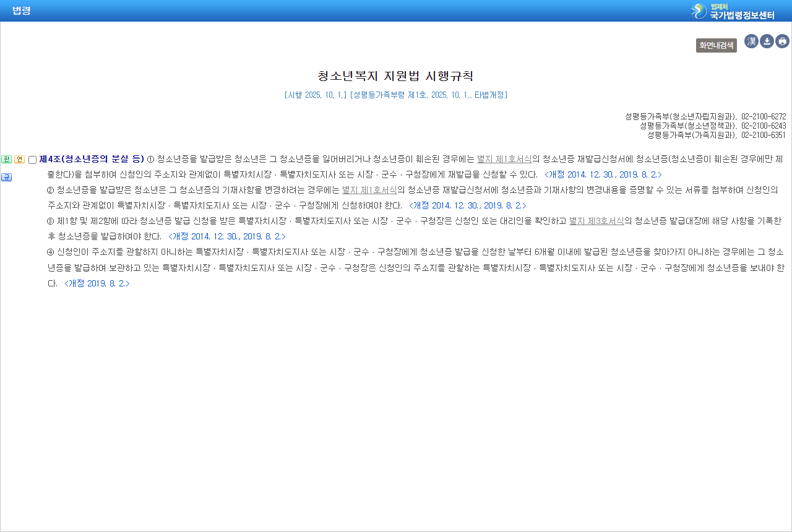Click the 개정 note ending paragraph ②
The width and height of the screenshot is (792, 532).
468,205
